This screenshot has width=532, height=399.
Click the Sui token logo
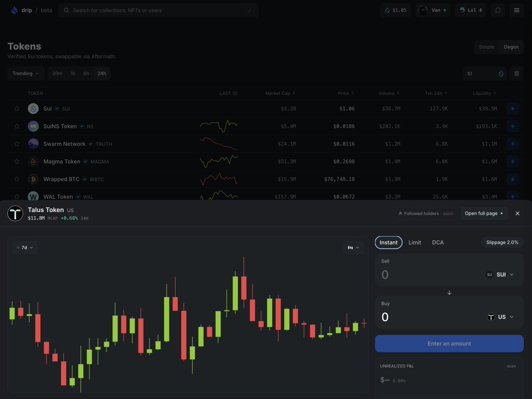33,108
